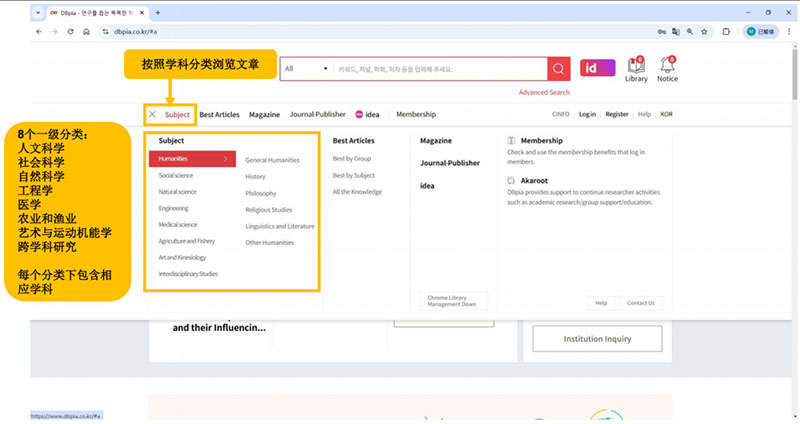Image resolution: width=800 pixels, height=424 pixels.
Task: Click the Membership book icon
Action: [x=511, y=140]
